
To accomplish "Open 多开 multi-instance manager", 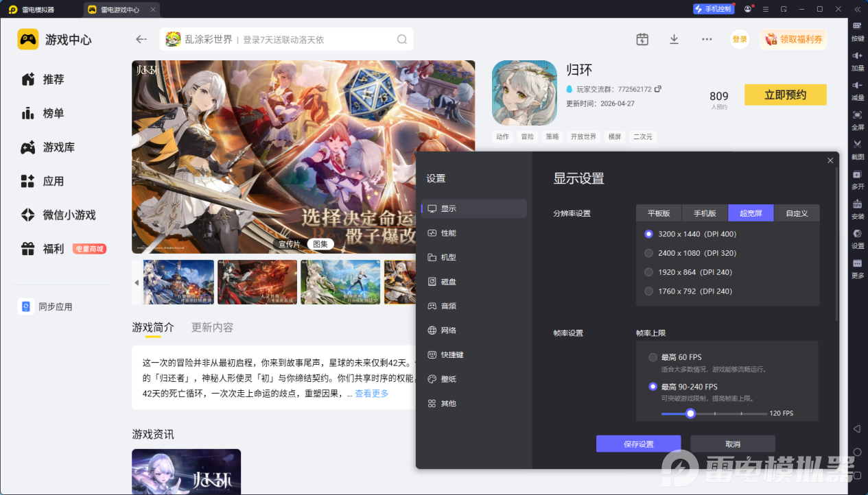I will [x=858, y=178].
